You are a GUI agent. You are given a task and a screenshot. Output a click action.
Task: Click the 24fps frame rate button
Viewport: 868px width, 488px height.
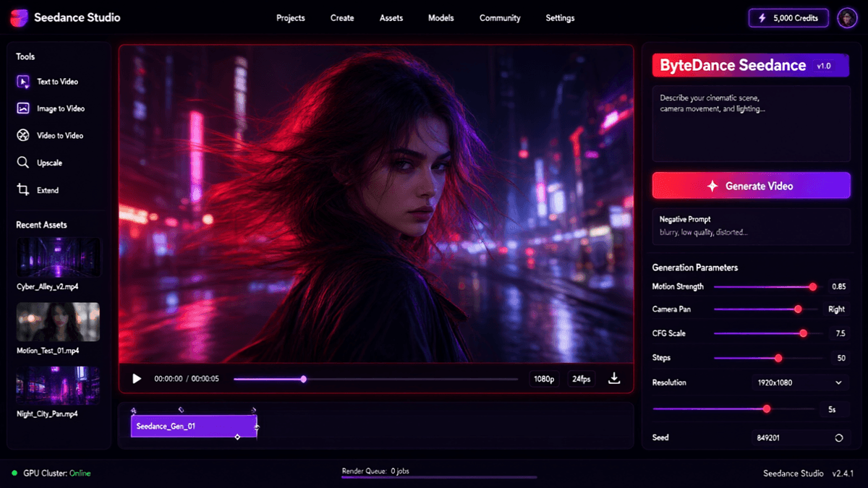[x=581, y=379]
